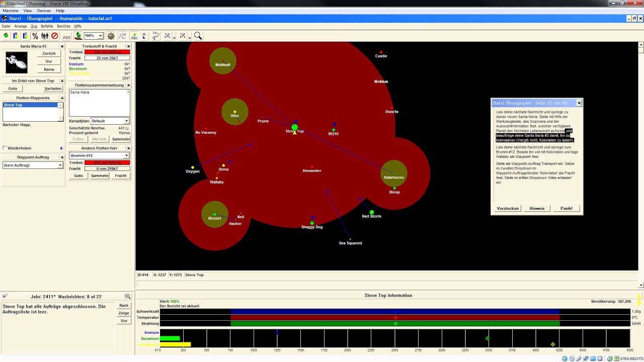This screenshot has height=362, width=644.
Task: Open the red enemy filter dropdown arrow
Action: tap(189, 37)
